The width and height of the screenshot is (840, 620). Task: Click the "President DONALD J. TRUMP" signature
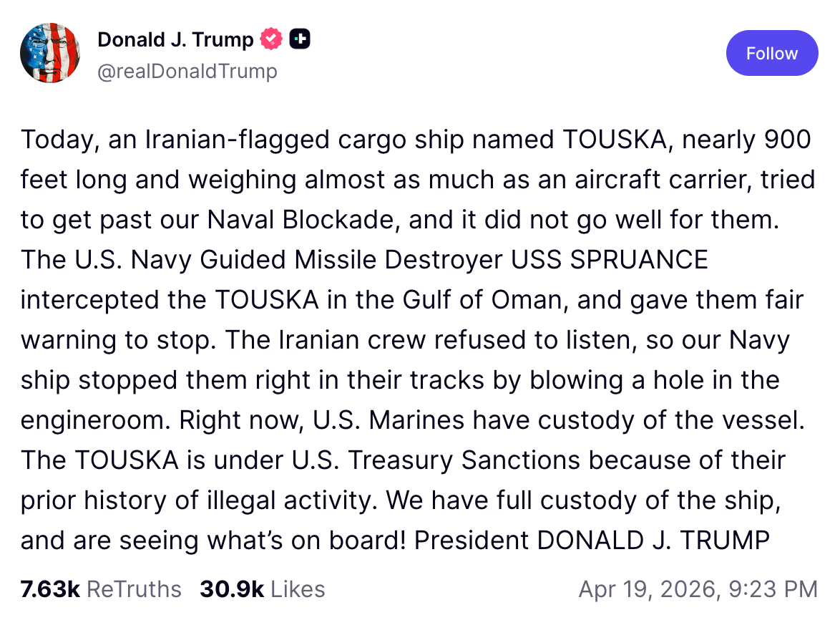[x=592, y=541]
